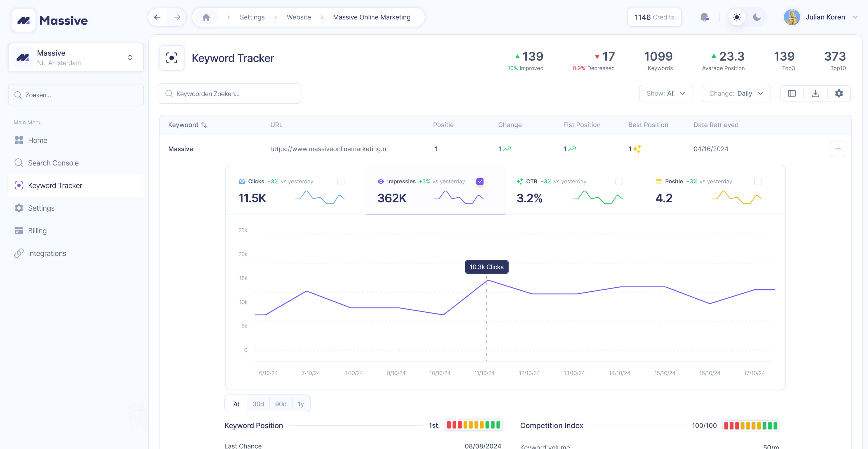
Task: Toggle the Clicks metric checkbox
Action: (341, 181)
